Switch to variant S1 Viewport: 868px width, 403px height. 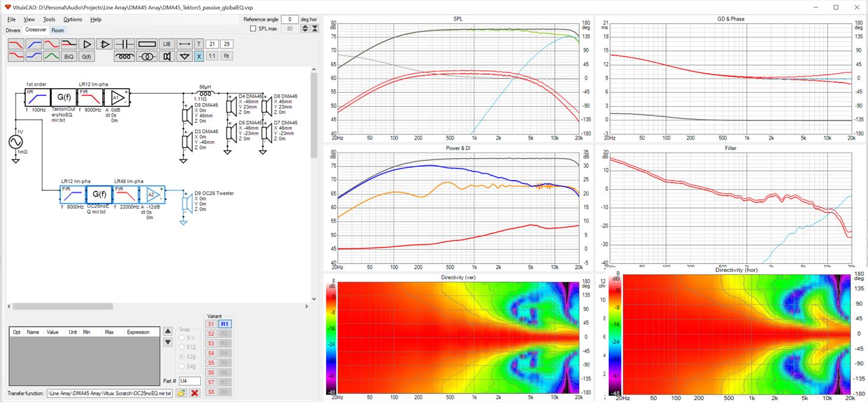(x=211, y=324)
